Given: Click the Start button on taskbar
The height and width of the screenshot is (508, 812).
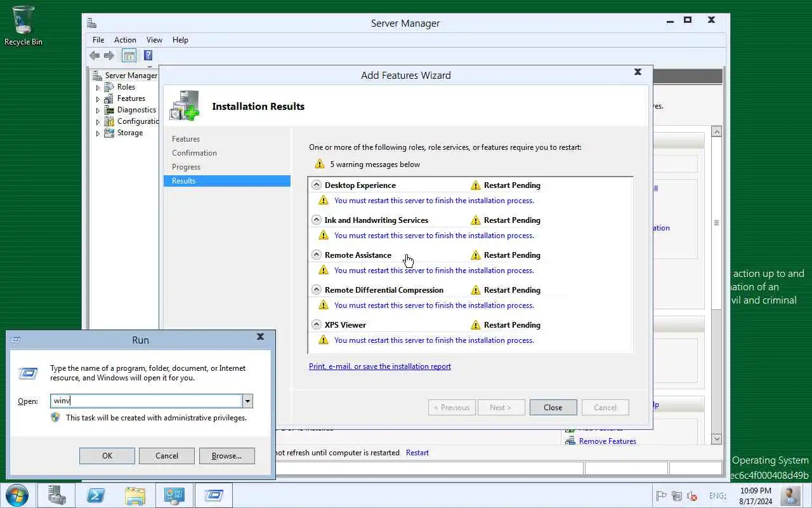Looking at the screenshot, I should click(x=16, y=495).
